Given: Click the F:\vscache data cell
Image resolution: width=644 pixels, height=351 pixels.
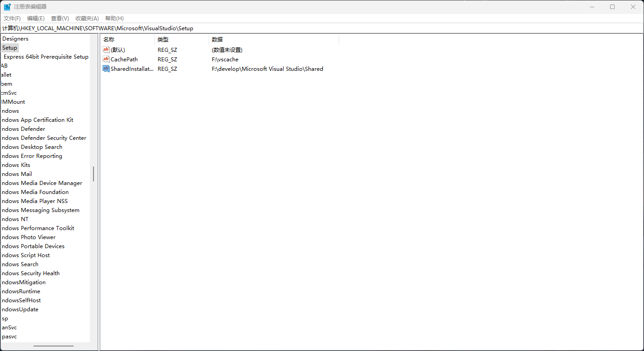Looking at the screenshot, I should [x=225, y=59].
